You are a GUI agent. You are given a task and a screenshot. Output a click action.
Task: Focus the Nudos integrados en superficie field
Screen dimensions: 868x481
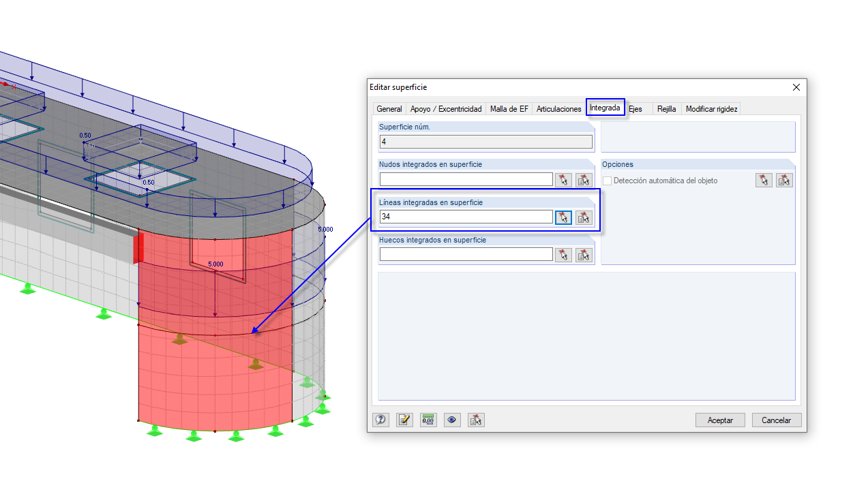pos(466,179)
